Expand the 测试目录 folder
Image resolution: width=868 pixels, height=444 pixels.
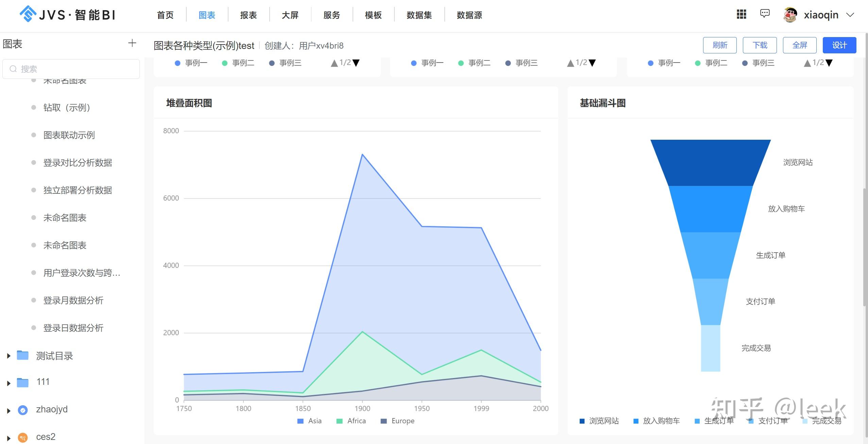click(9, 356)
